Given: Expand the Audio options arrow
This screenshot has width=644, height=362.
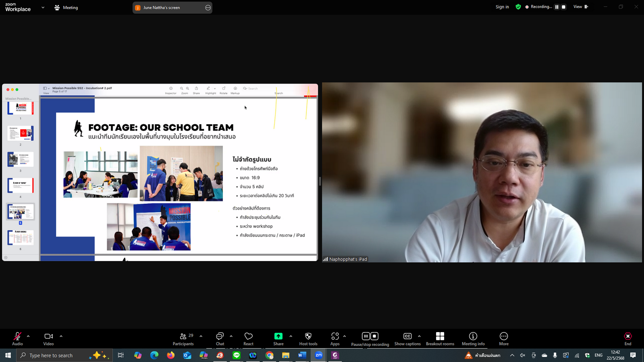Looking at the screenshot, I should [x=28, y=336].
